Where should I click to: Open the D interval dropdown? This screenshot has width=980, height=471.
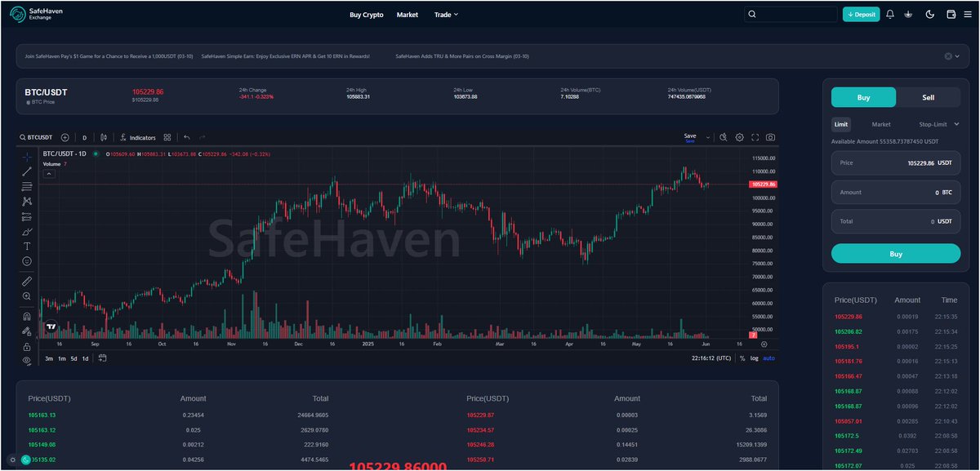[x=84, y=137]
